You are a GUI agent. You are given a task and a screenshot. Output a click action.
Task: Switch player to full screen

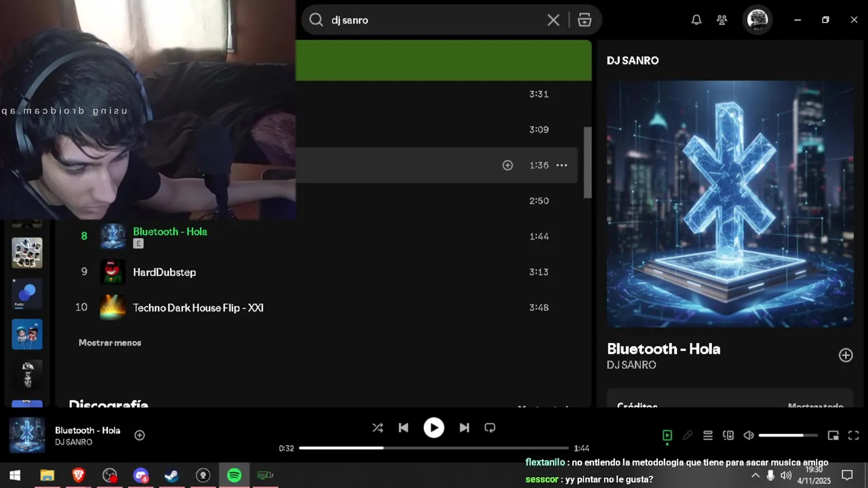(x=854, y=435)
